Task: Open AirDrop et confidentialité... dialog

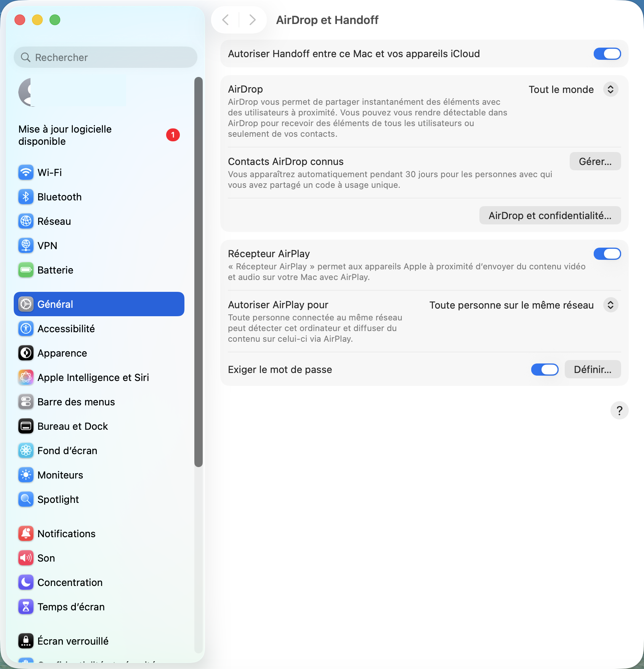Action: coord(550,216)
